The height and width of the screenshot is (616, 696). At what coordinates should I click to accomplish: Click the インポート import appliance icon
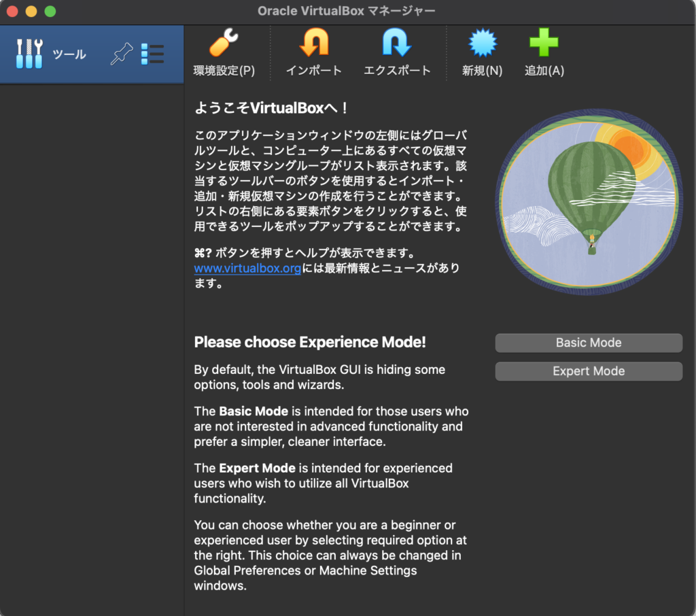tap(313, 45)
